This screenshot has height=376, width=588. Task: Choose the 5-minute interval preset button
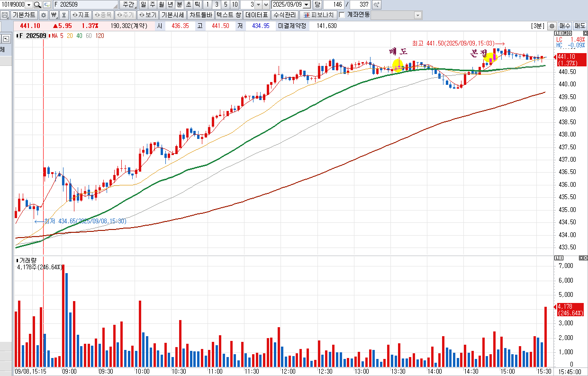pos(226,5)
